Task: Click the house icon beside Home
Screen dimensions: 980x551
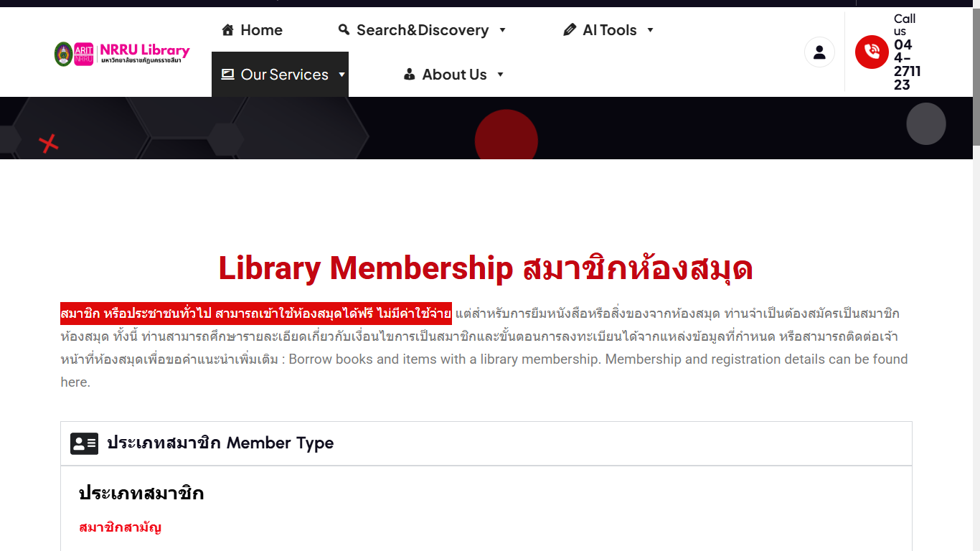Action: click(227, 30)
